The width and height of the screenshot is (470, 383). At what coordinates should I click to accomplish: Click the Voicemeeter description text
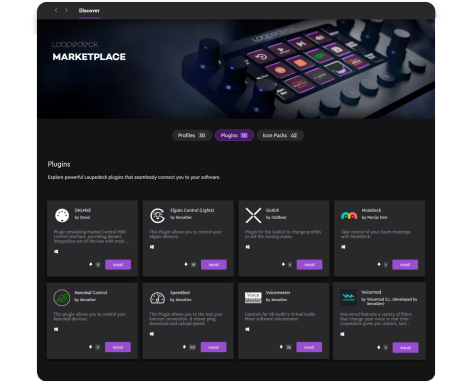pos(280,316)
